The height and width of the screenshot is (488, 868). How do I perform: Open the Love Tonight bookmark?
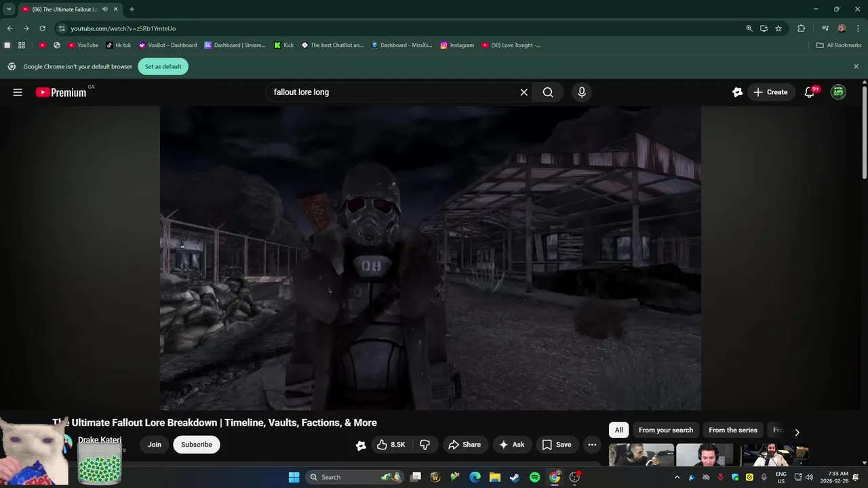511,45
